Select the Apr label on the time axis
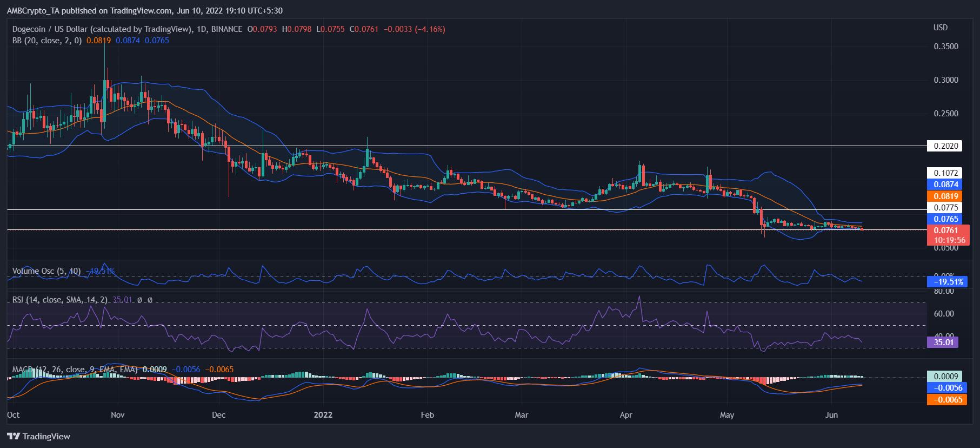The height and width of the screenshot is (448, 980). [626, 415]
